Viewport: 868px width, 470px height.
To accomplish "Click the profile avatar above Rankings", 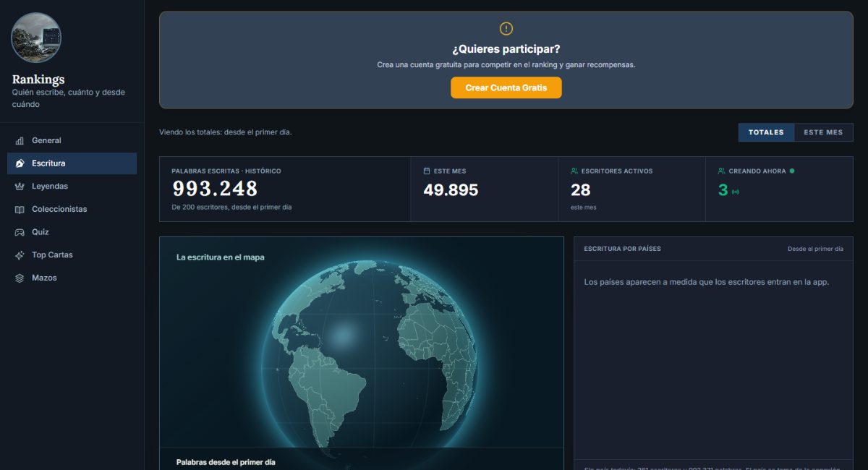I will [36, 38].
